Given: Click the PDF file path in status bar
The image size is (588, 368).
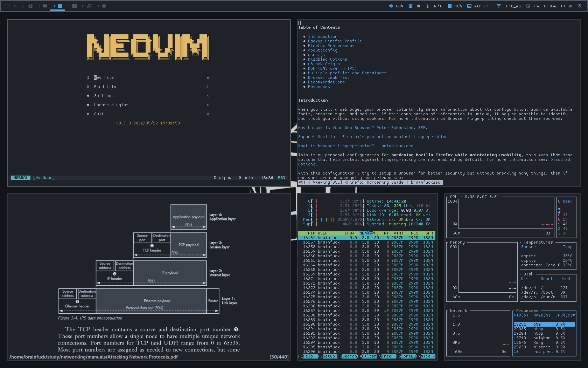Looking at the screenshot, I should (x=94, y=357).
